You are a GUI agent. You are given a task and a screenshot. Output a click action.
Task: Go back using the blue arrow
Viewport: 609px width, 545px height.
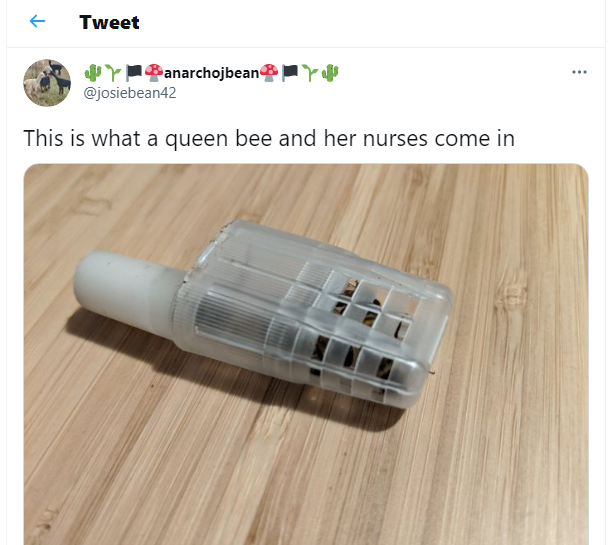click(37, 21)
